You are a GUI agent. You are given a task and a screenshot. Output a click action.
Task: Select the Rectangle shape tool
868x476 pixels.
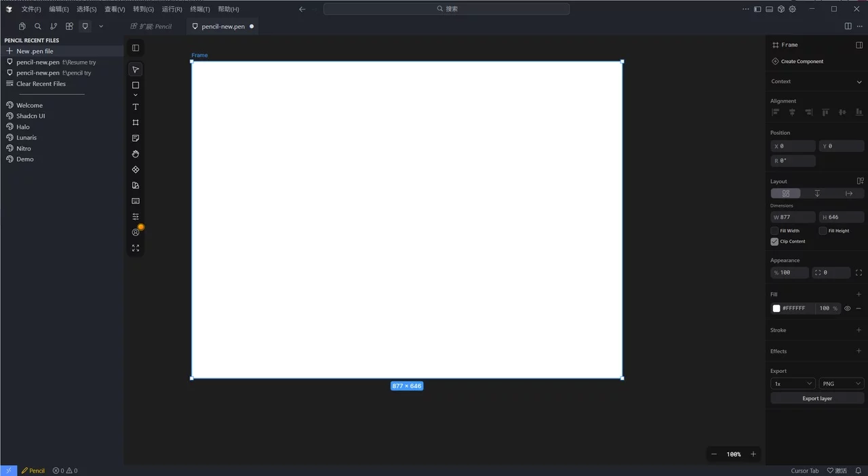point(136,85)
